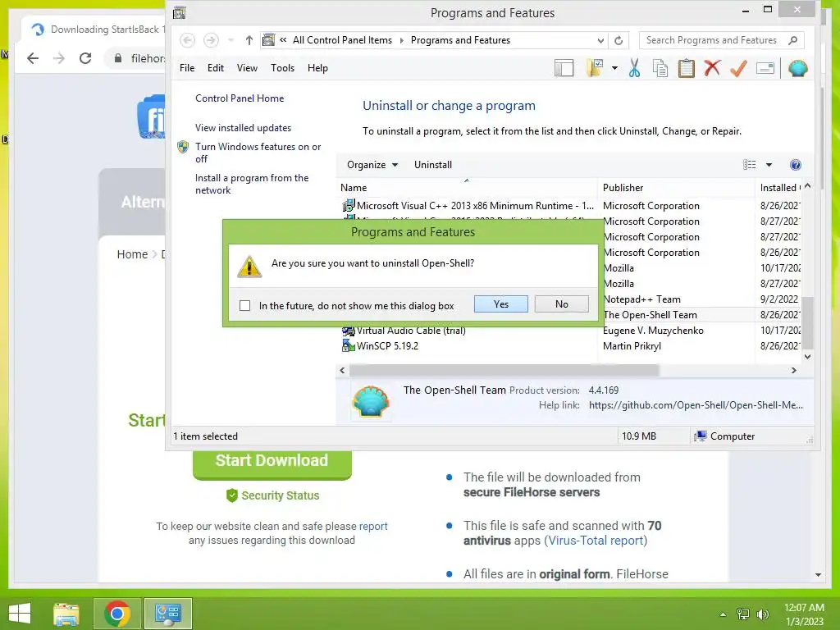The width and height of the screenshot is (840, 630).
Task: Open File Explorer from taskbar
Action: (x=66, y=614)
